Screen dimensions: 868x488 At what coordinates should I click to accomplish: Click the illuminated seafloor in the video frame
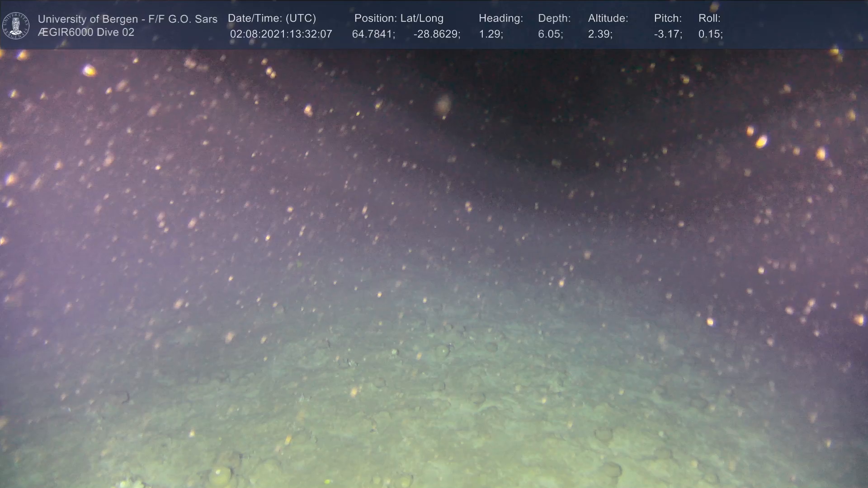pos(407,407)
